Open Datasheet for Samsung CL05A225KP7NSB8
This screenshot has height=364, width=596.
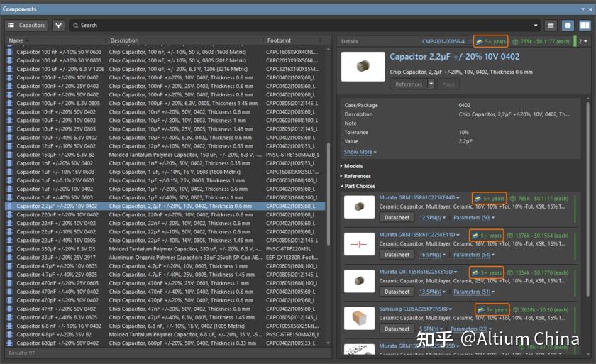(x=397, y=329)
